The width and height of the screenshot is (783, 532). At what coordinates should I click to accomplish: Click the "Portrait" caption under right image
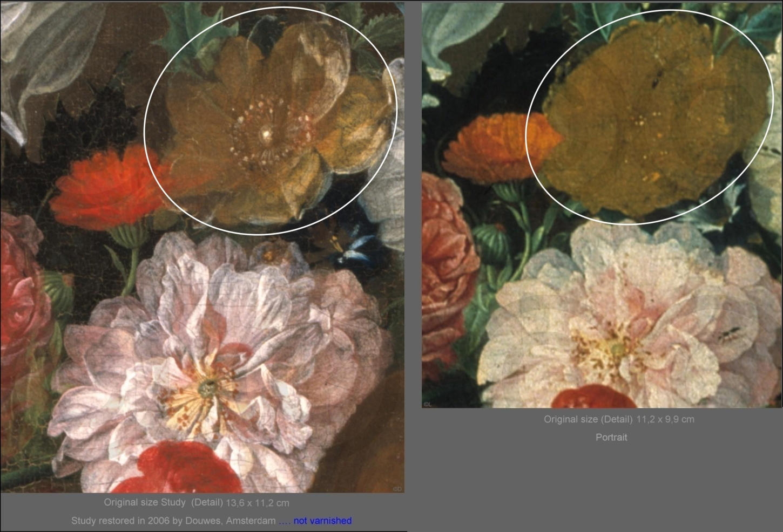[611, 438]
